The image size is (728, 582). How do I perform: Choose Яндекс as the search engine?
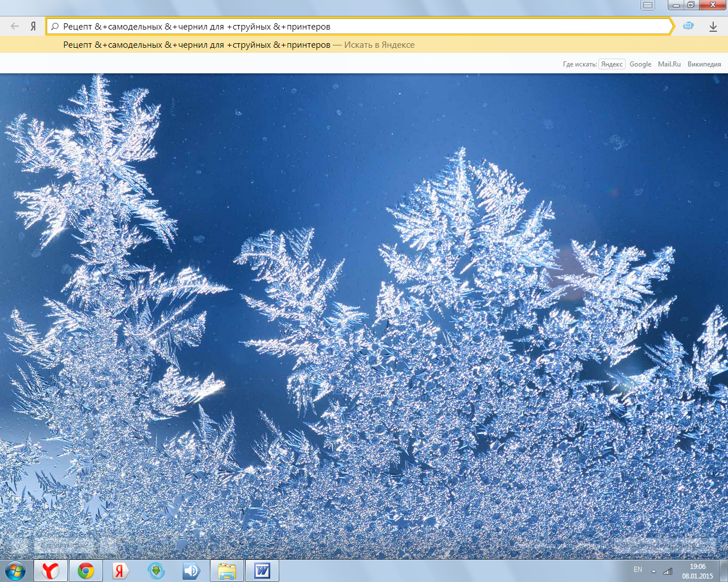(612, 64)
